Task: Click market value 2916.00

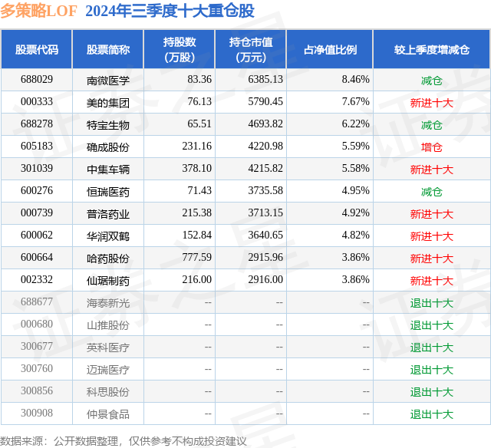Action: tap(265, 279)
